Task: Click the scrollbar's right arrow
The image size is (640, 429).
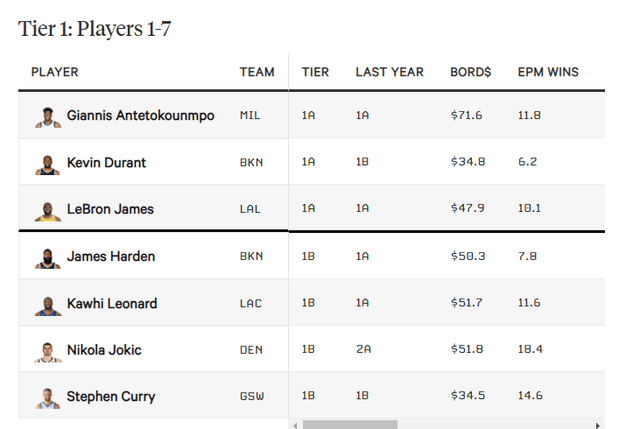Action: coord(598,425)
